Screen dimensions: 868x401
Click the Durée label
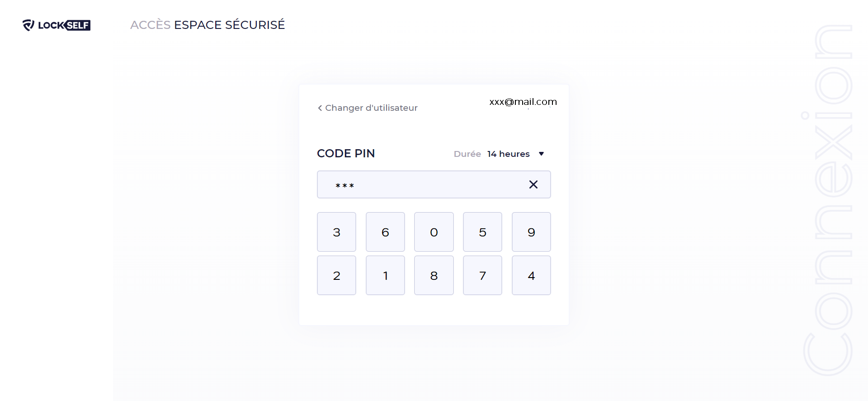click(x=467, y=154)
